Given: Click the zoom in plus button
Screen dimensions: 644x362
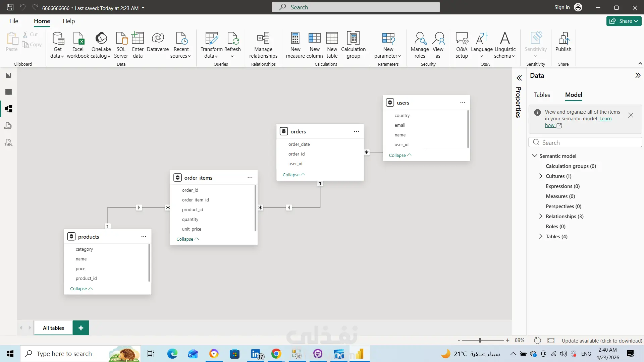Looking at the screenshot, I should [x=507, y=341].
